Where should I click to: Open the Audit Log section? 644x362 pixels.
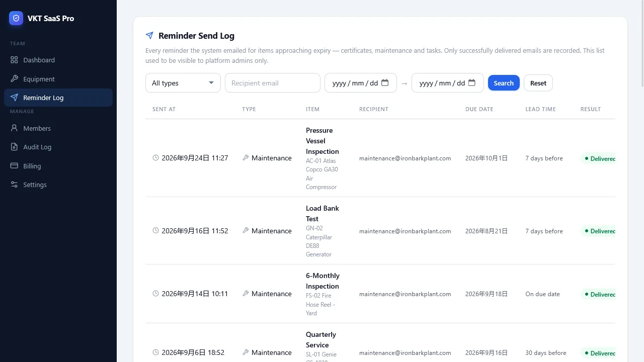coord(58,147)
